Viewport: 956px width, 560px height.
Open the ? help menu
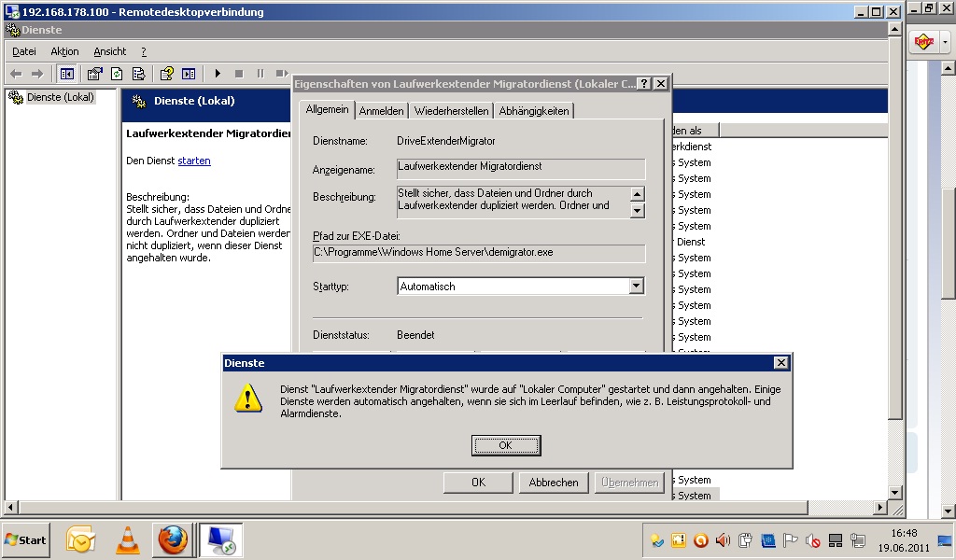pos(144,51)
